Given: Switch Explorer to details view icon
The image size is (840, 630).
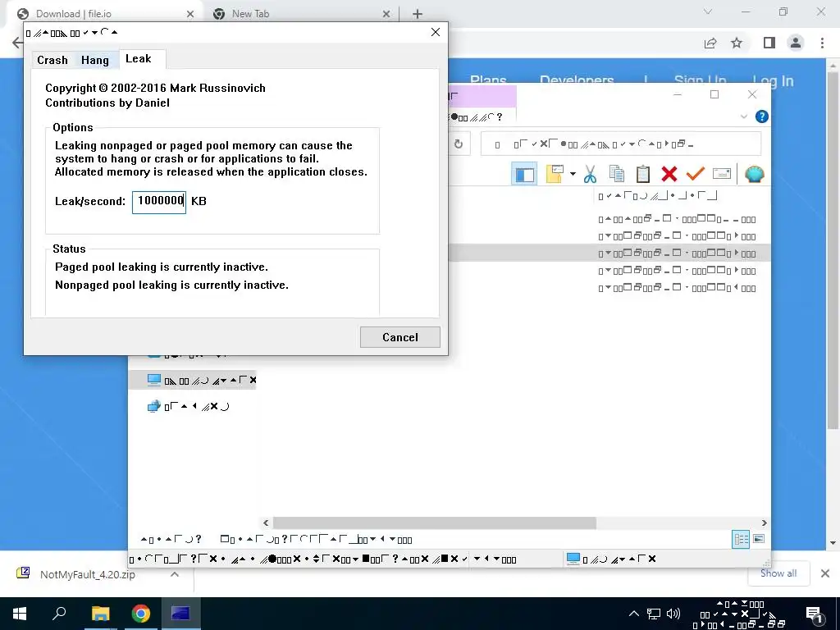Looking at the screenshot, I should coord(741,539).
